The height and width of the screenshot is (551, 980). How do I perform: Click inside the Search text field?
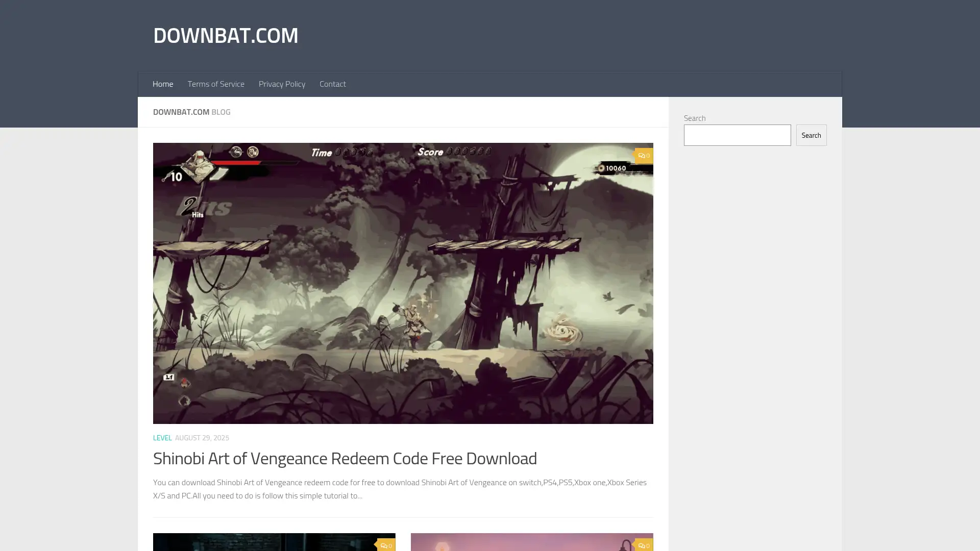point(737,135)
